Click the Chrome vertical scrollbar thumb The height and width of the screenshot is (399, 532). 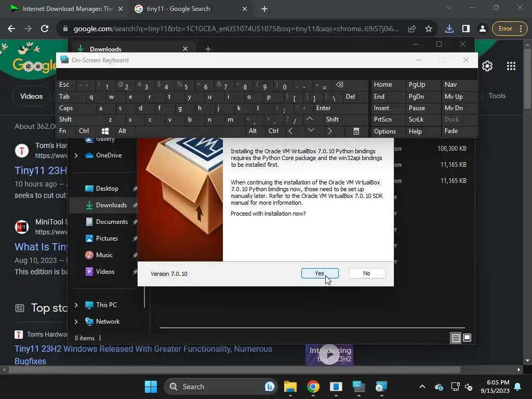click(x=527, y=79)
